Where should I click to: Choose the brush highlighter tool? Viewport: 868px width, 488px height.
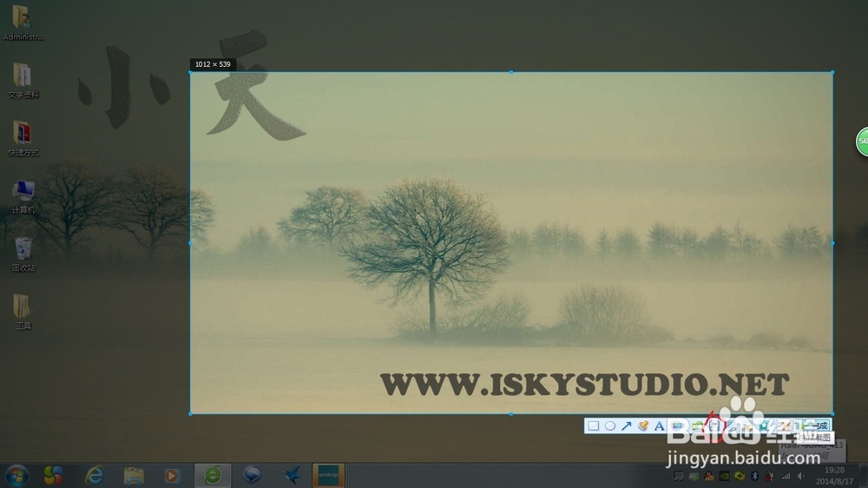[x=643, y=426]
